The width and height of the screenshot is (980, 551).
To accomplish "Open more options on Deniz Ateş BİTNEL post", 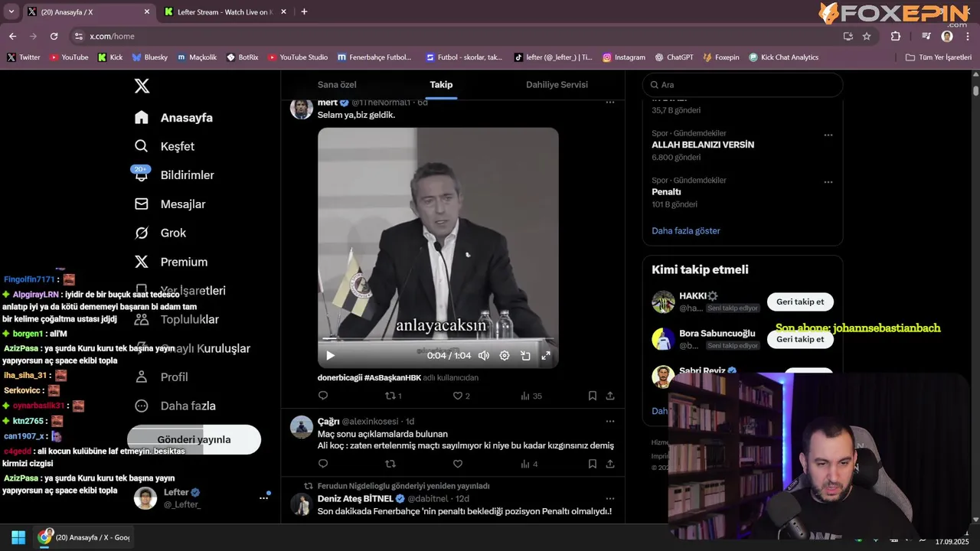I will (x=610, y=498).
